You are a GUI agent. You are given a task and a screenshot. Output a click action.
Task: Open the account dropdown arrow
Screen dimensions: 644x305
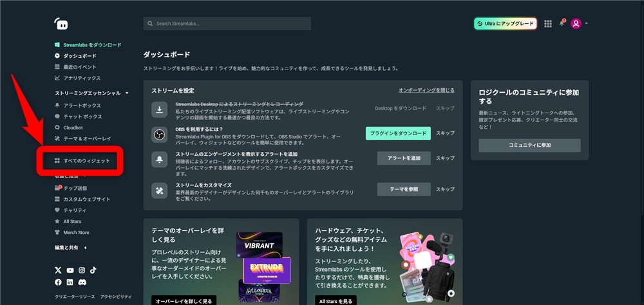[x=586, y=24]
